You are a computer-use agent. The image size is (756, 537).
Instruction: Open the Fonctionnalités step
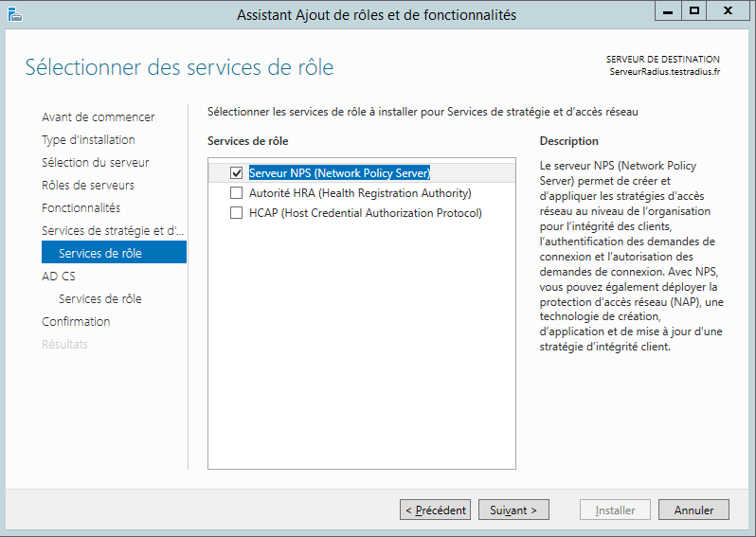(81, 207)
